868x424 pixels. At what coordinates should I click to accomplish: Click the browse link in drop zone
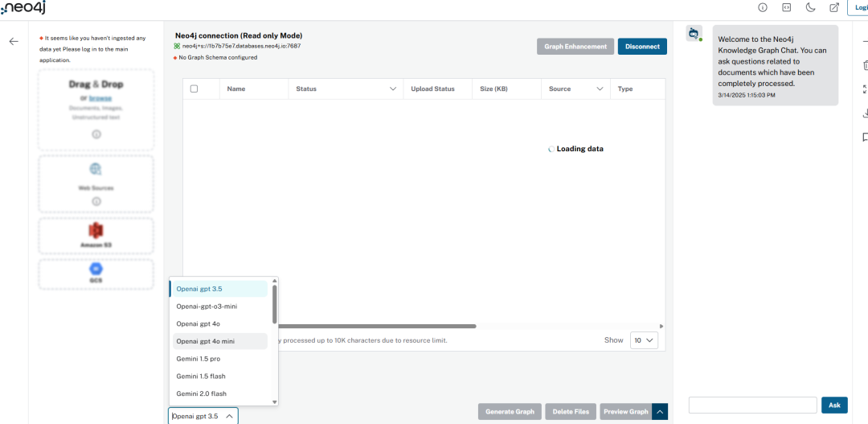tap(99, 98)
